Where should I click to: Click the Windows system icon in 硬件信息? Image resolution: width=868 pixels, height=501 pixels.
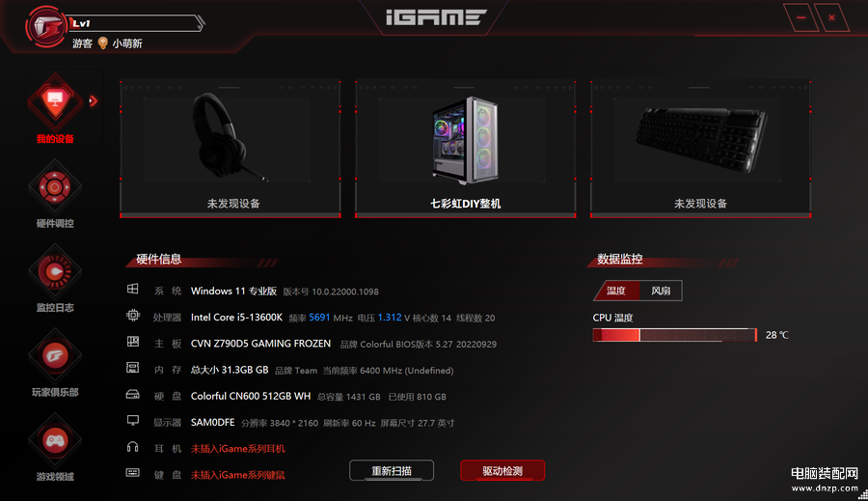click(x=133, y=289)
